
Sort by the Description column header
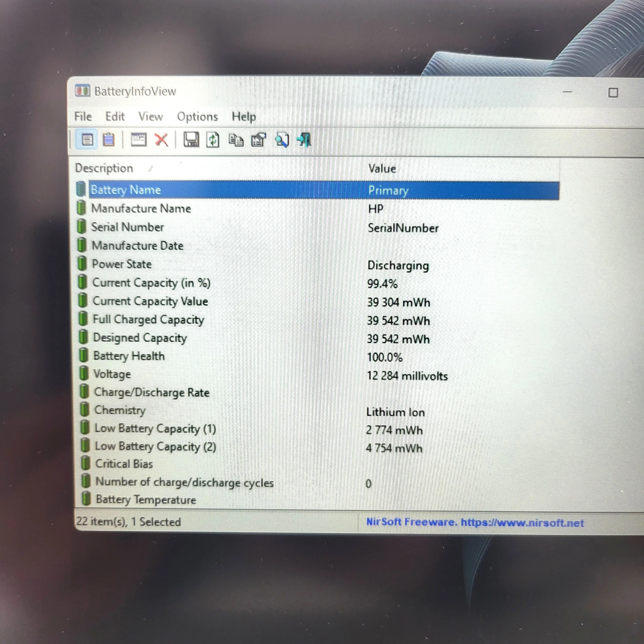tap(104, 168)
